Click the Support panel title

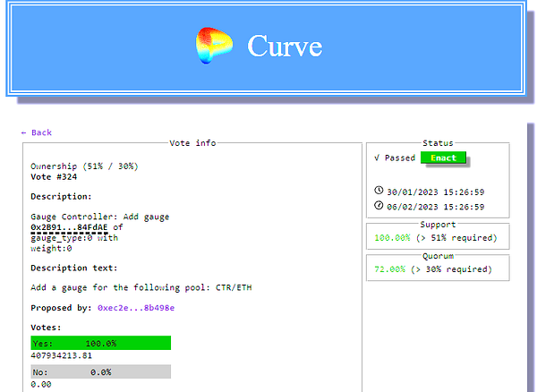pos(438,225)
